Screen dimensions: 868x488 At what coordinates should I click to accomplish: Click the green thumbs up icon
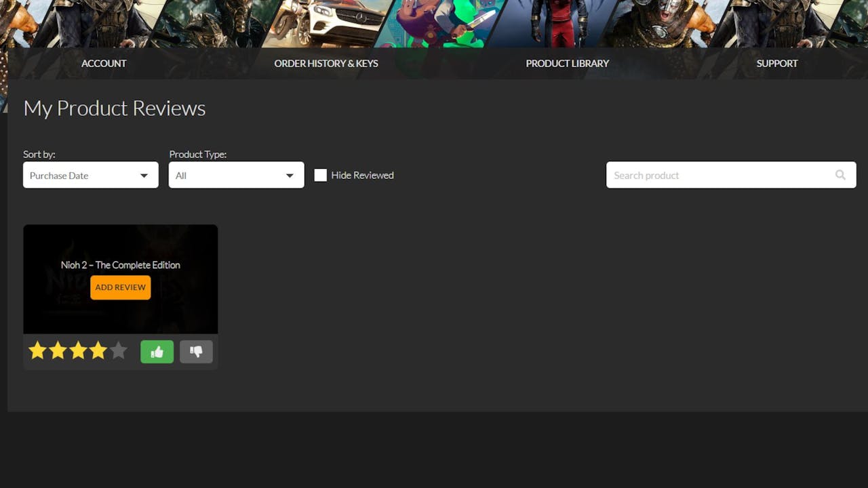157,352
